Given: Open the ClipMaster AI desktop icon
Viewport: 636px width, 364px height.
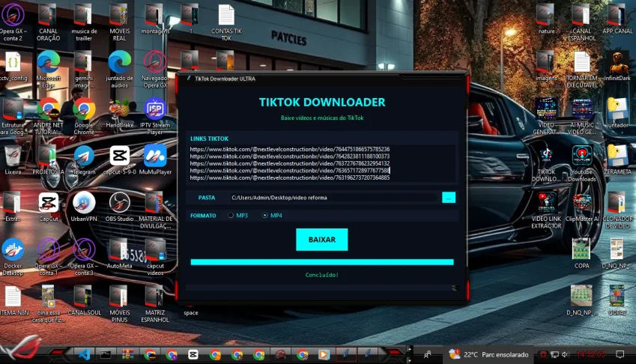Looking at the screenshot, I should click(581, 207).
